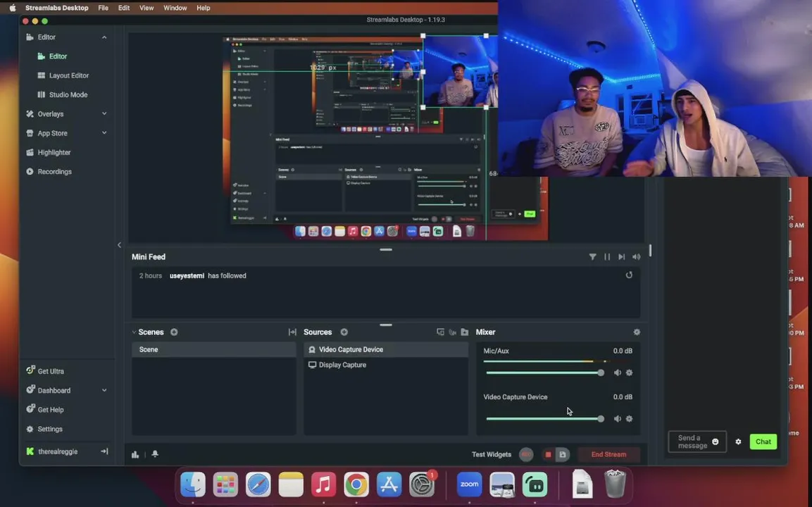This screenshot has height=507, width=812.
Task: Mute the Mic/Aux audio source
Action: tap(618, 373)
